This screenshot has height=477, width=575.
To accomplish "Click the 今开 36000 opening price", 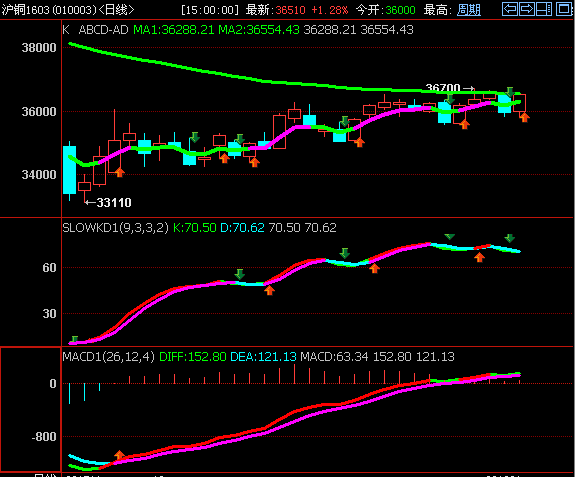I will 385,10.
